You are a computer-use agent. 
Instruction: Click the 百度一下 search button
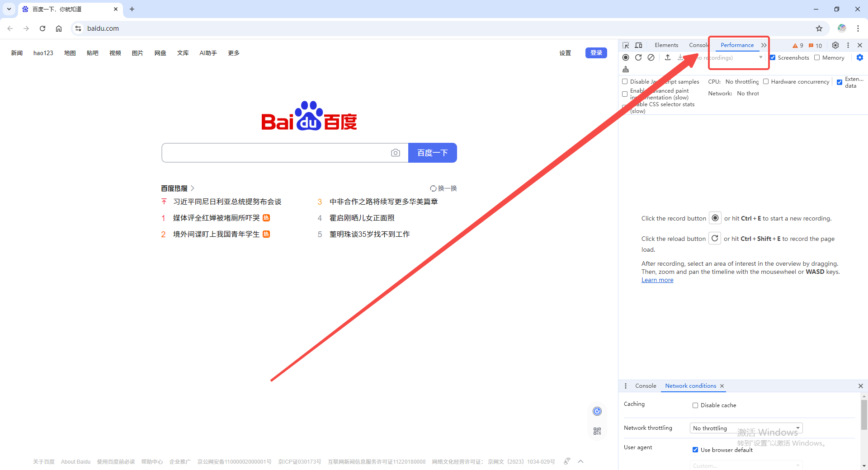[x=433, y=153]
